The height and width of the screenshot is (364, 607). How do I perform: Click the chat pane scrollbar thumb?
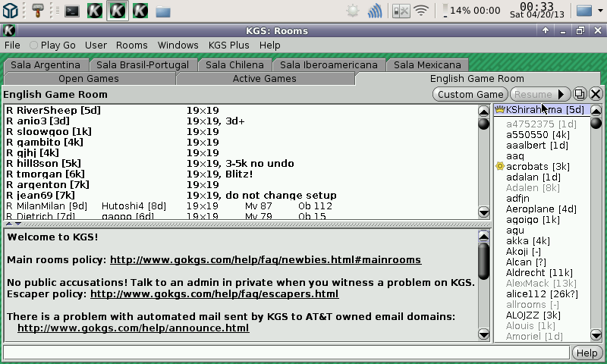click(483, 261)
